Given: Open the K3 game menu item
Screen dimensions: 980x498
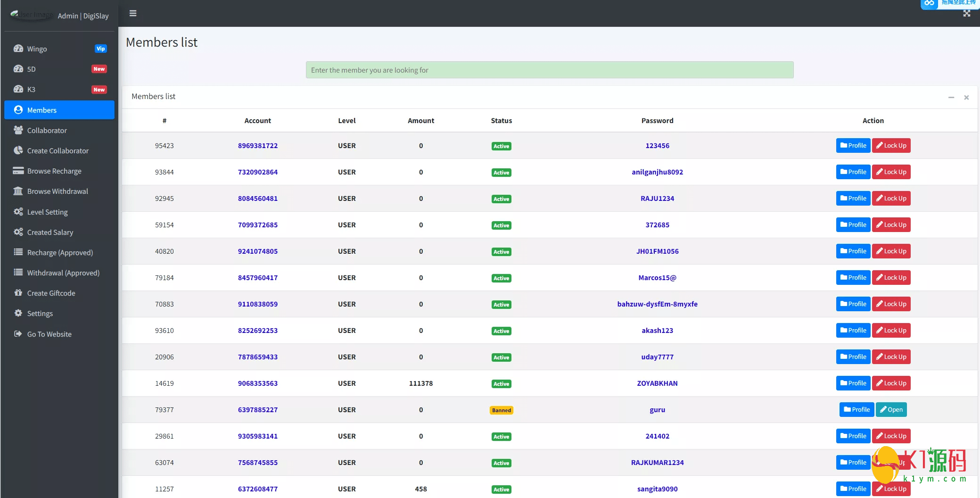Looking at the screenshot, I should point(31,89).
